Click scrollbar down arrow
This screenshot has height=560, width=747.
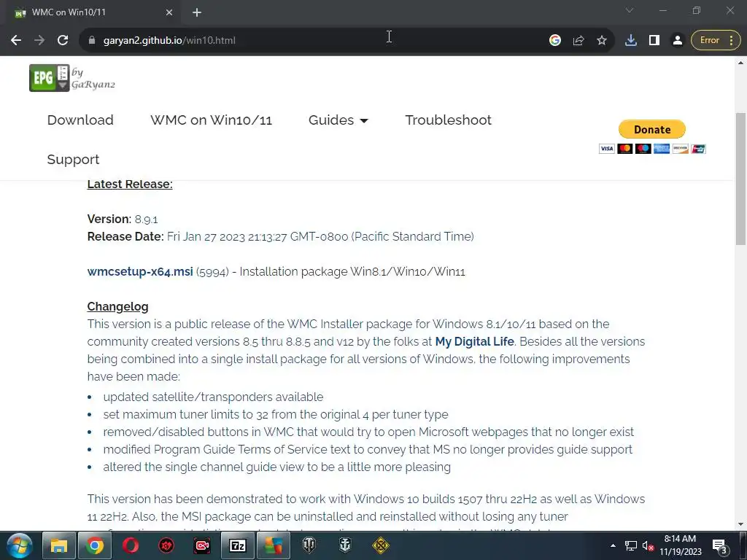click(740, 524)
